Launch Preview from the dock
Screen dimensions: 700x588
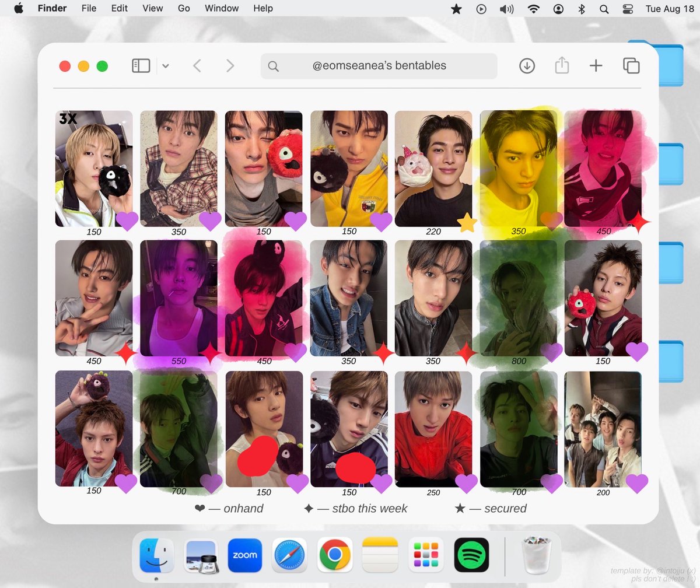point(201,555)
